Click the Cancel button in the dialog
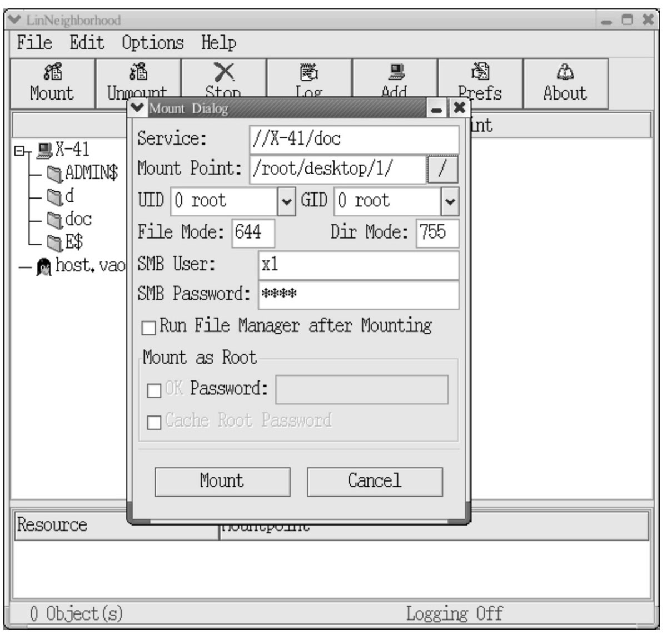 pos(375,482)
